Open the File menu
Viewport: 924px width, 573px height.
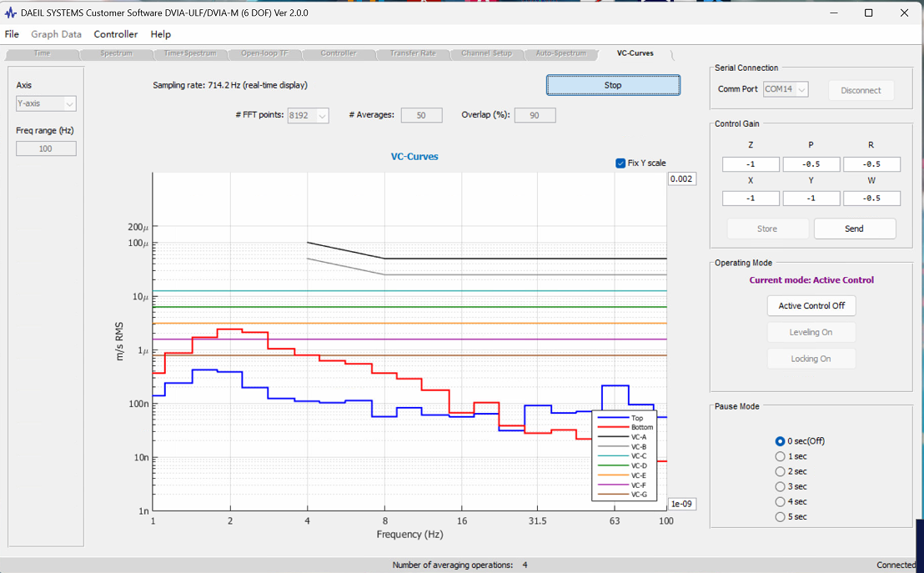pyautogui.click(x=12, y=34)
